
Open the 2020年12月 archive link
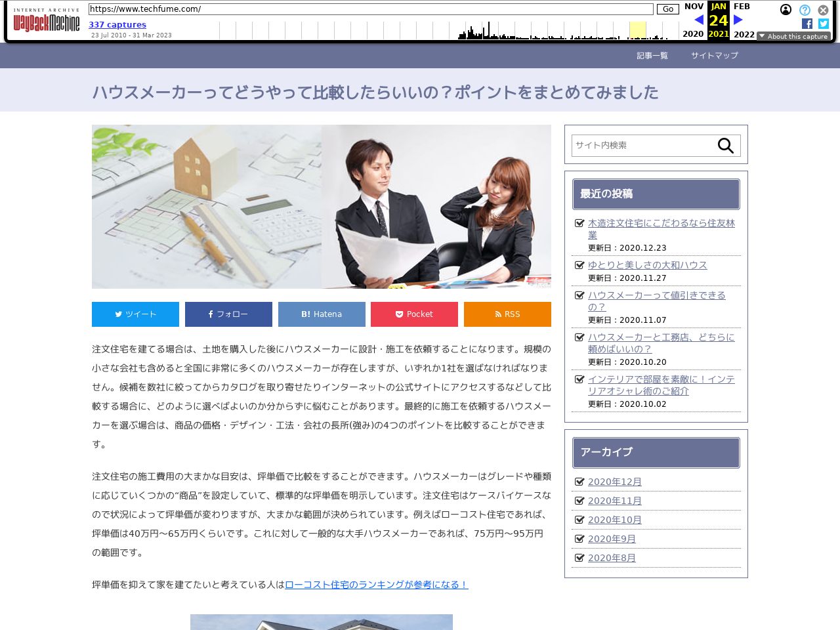[x=614, y=482]
